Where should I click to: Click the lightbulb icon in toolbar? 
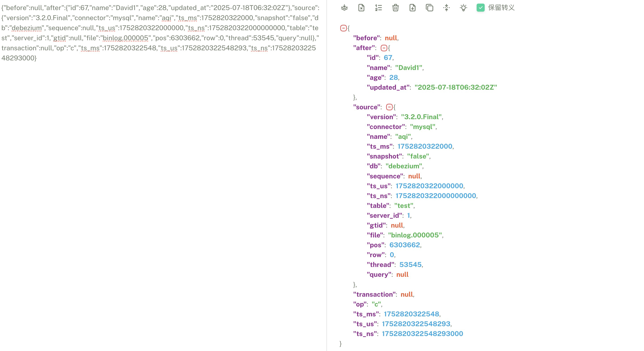point(463,8)
